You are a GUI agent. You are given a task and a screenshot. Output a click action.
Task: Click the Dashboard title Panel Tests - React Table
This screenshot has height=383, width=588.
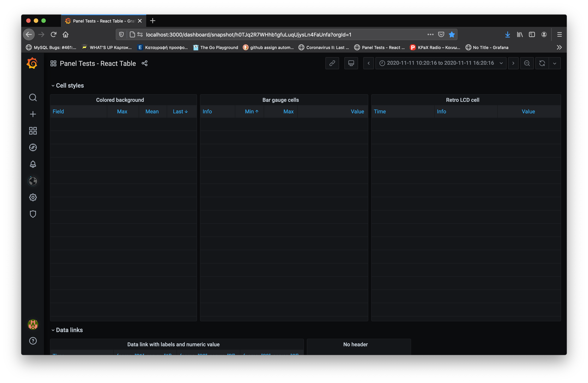[98, 63]
